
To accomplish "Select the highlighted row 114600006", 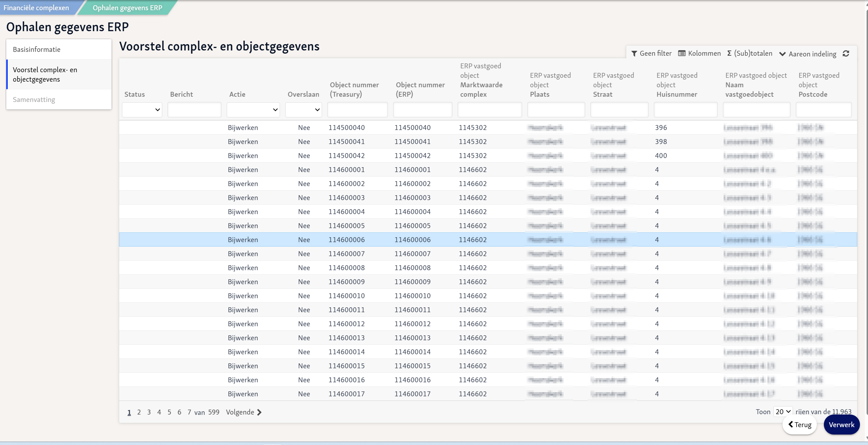I will [x=488, y=240].
